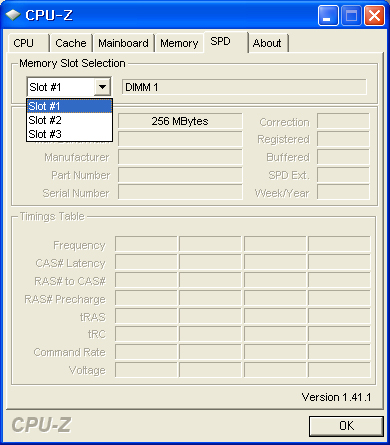The height and width of the screenshot is (445, 390).
Task: Click the 256 MBytes module size field
Action: coord(180,121)
